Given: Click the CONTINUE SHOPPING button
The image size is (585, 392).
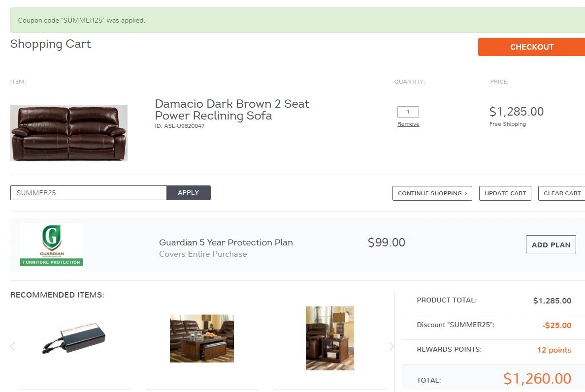Looking at the screenshot, I should [432, 193].
